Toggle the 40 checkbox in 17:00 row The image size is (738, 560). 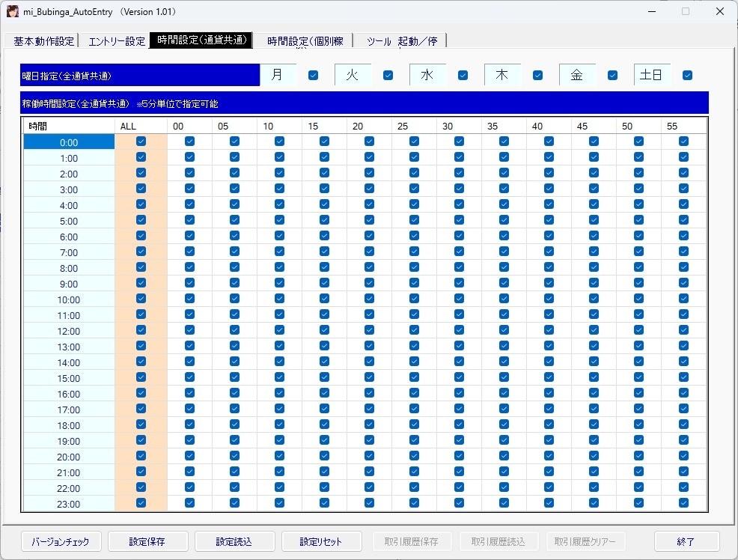tap(549, 409)
